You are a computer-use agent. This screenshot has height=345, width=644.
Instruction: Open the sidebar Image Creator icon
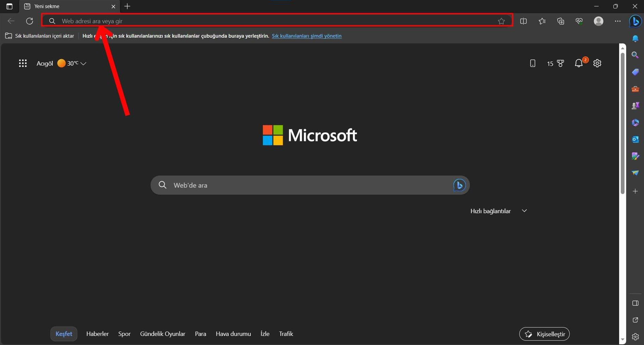(635, 156)
